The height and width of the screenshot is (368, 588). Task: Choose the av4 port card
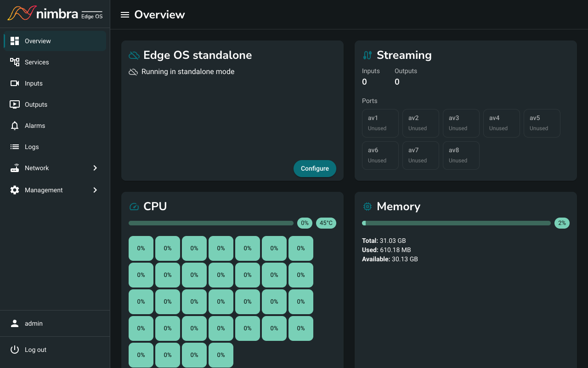coord(502,123)
